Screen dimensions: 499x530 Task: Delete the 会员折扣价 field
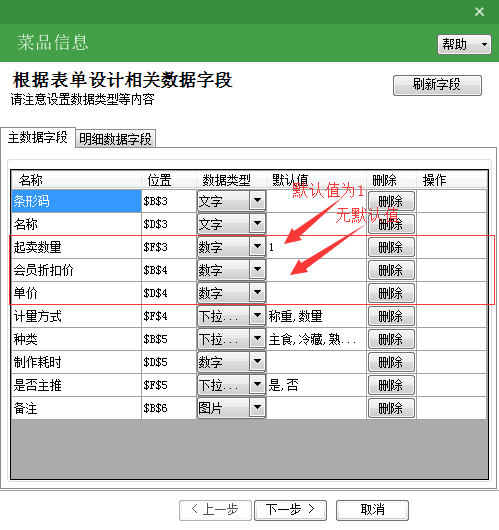(x=391, y=270)
